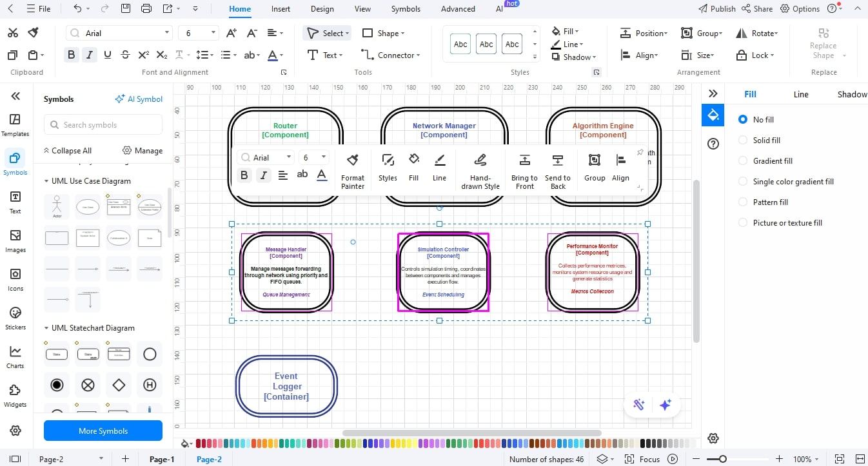Image resolution: width=868 pixels, height=466 pixels.
Task: Toggle Bold in the floating toolbar
Action: (x=244, y=175)
